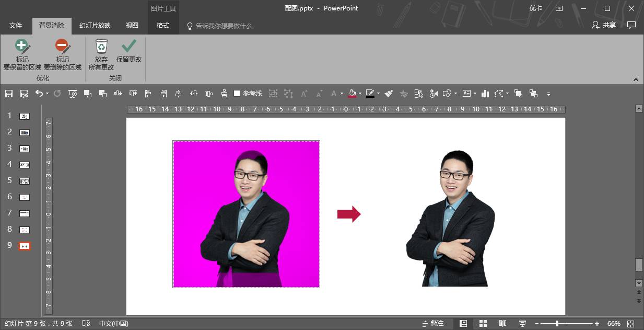644x330 pixels.
Task: Expand Customize Quick Access Toolbar arrow
Action: [x=548, y=94]
